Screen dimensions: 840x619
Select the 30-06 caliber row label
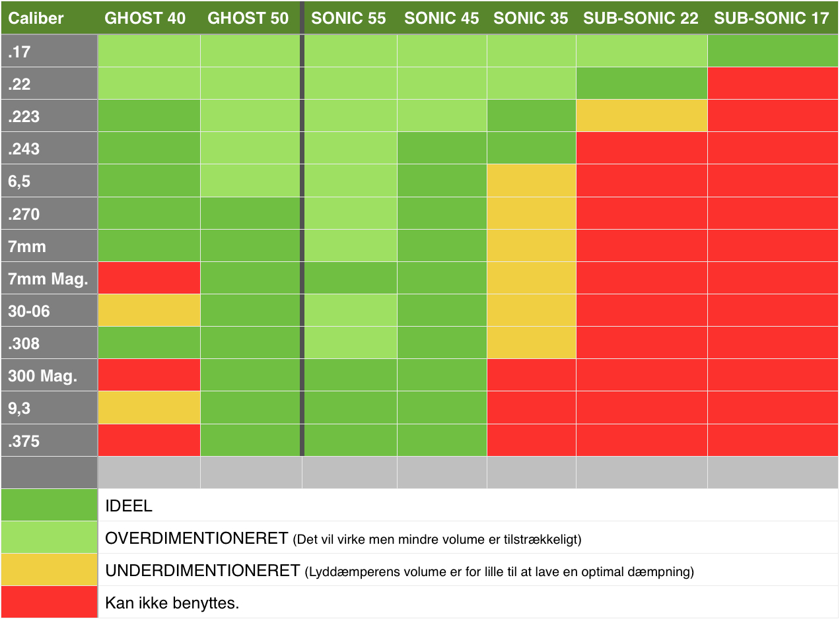(x=30, y=311)
